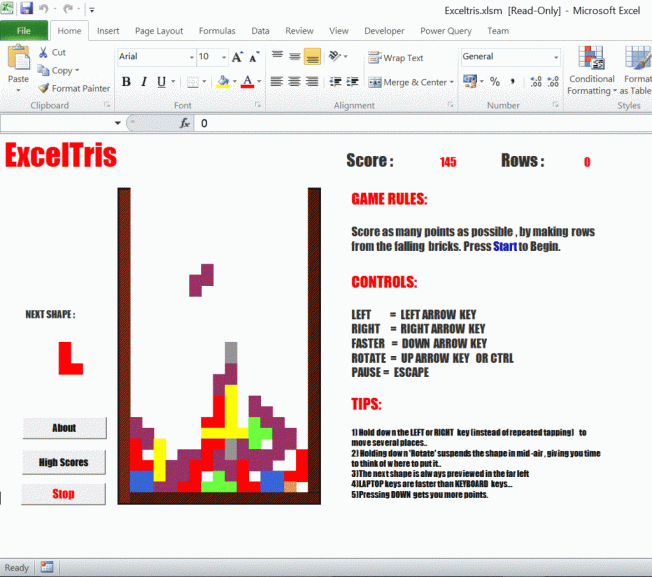Toggle Wrap Text option

[395, 58]
